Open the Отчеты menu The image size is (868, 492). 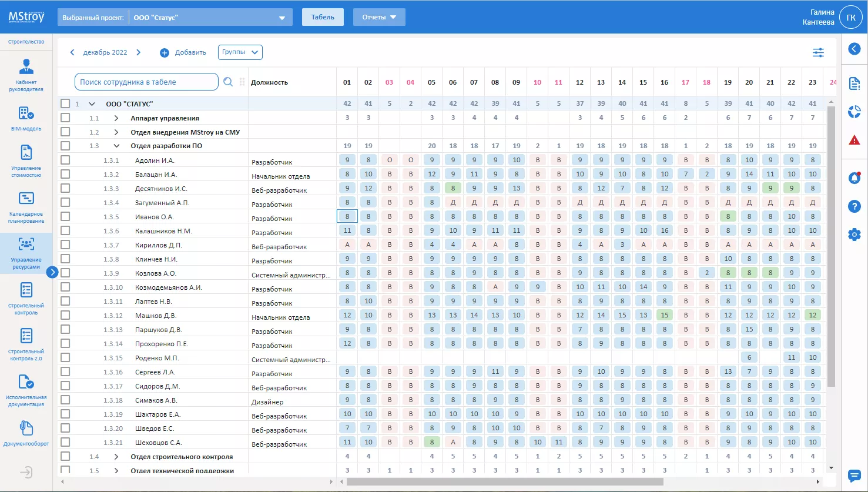pyautogui.click(x=379, y=17)
